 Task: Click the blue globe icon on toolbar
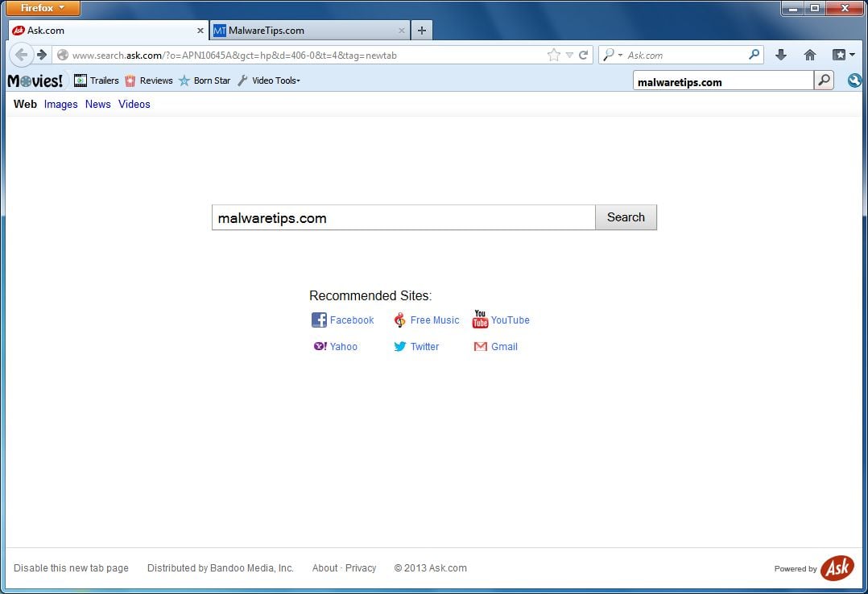click(x=855, y=80)
